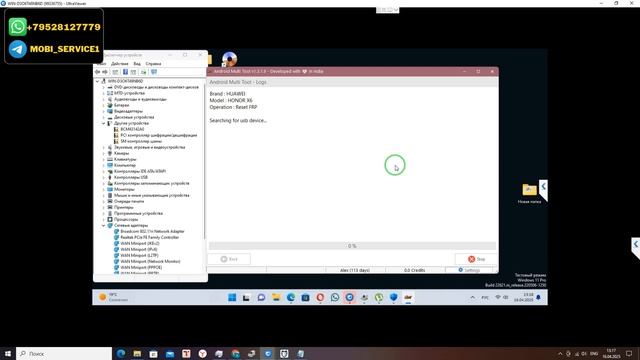Open Task View on remote taskbar

tap(246, 298)
